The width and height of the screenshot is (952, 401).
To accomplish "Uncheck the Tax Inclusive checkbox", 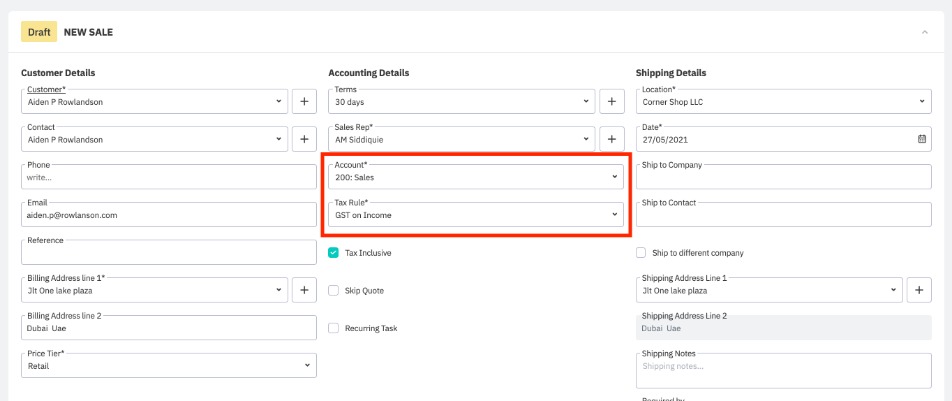I will 334,253.
